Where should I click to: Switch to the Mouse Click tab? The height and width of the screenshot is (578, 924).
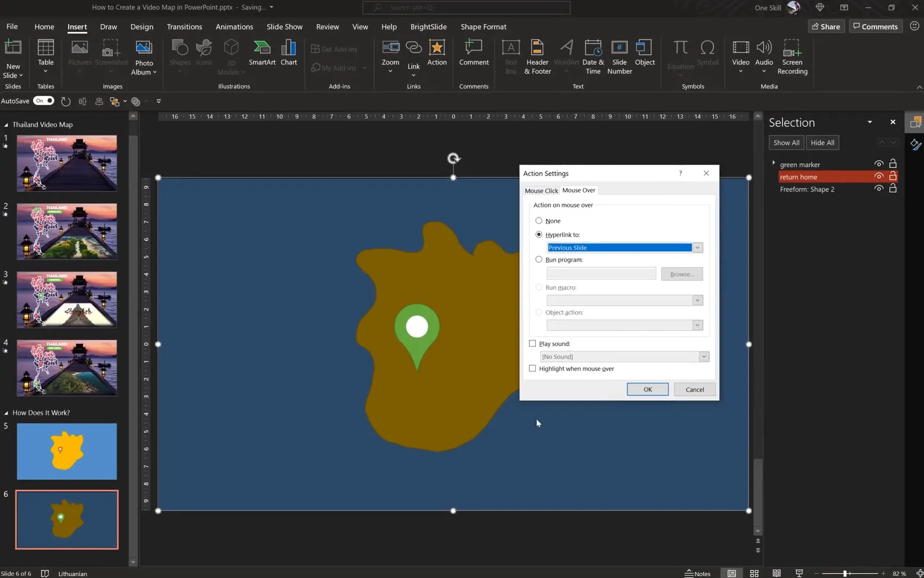coord(541,190)
